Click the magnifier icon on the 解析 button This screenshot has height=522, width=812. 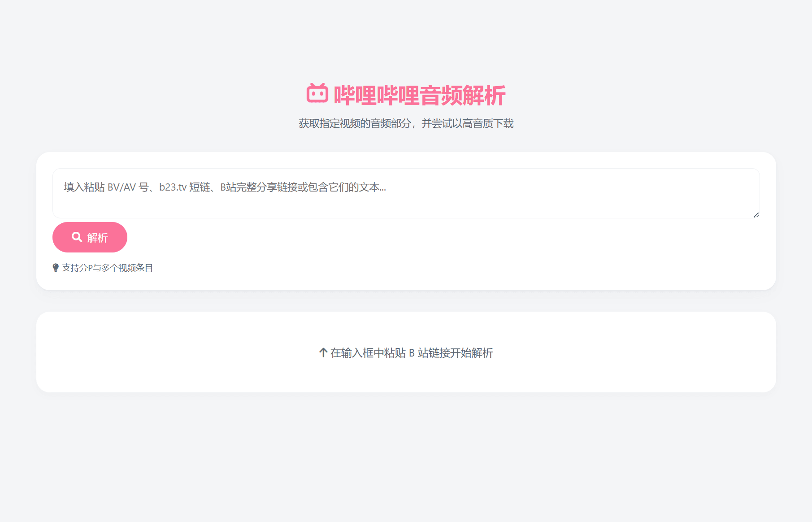(x=77, y=237)
